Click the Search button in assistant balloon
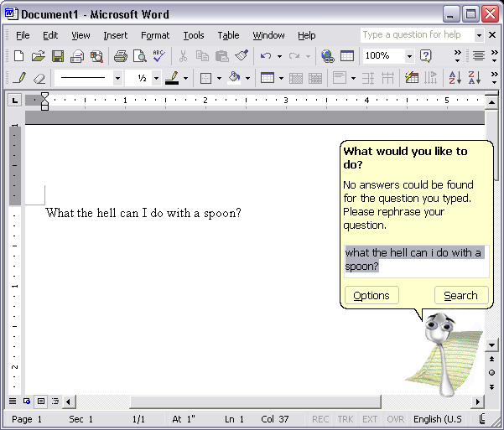The height and width of the screenshot is (430, 504). tap(460, 295)
